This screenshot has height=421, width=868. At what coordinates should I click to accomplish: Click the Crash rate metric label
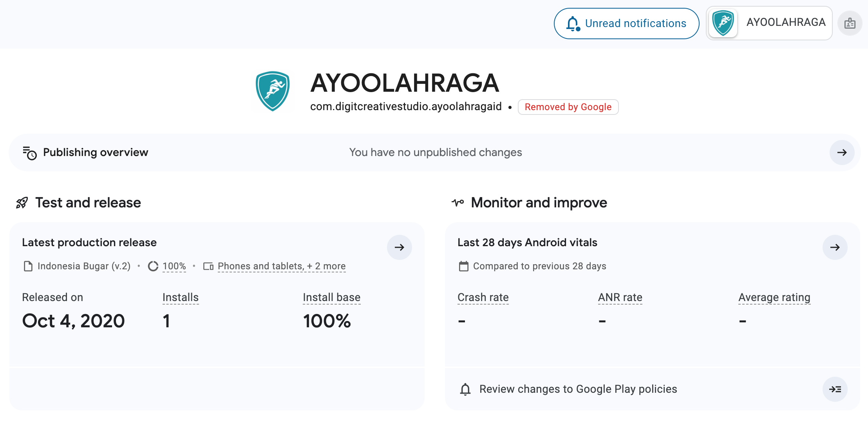click(483, 298)
